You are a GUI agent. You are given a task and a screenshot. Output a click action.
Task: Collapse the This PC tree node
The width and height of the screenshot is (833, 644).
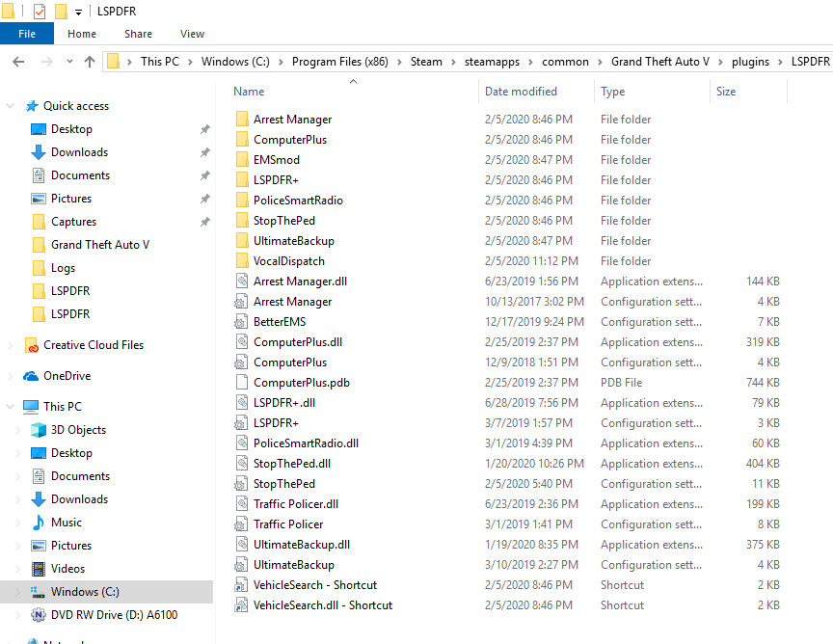coord(10,407)
